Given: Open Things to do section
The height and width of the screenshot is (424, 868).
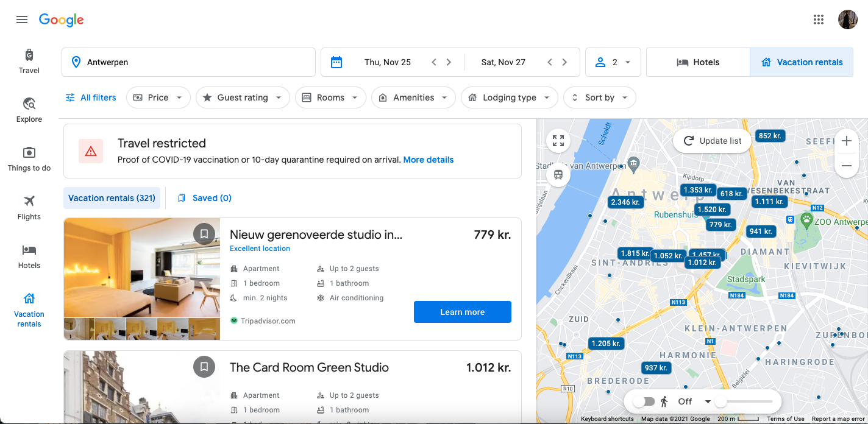Looking at the screenshot, I should [x=29, y=158].
